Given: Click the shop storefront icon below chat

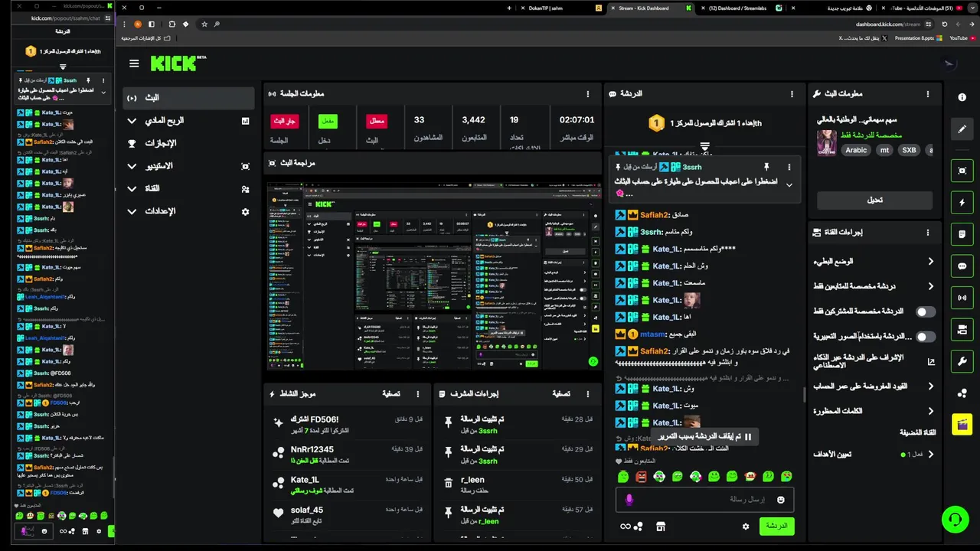Looking at the screenshot, I should (x=661, y=527).
